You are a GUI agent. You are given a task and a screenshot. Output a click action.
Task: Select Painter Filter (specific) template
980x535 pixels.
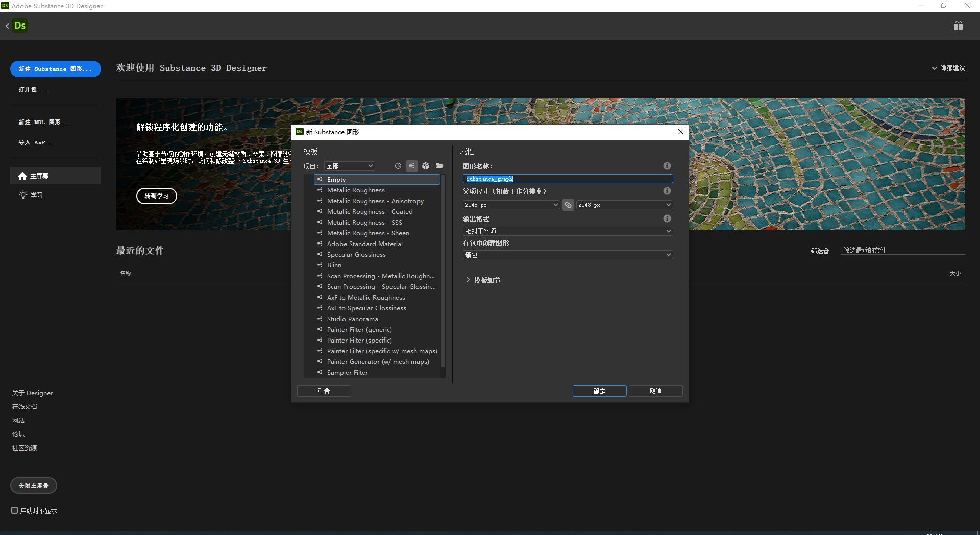click(x=377, y=340)
